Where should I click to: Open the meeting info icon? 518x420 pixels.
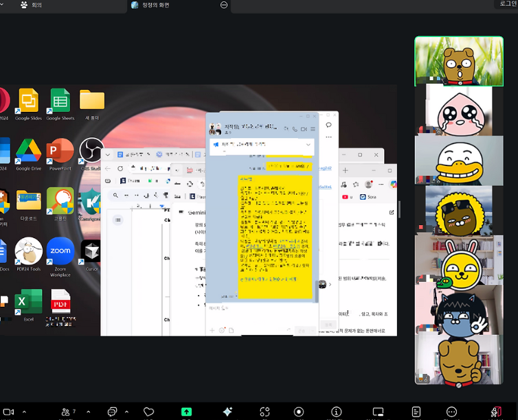[336, 412]
